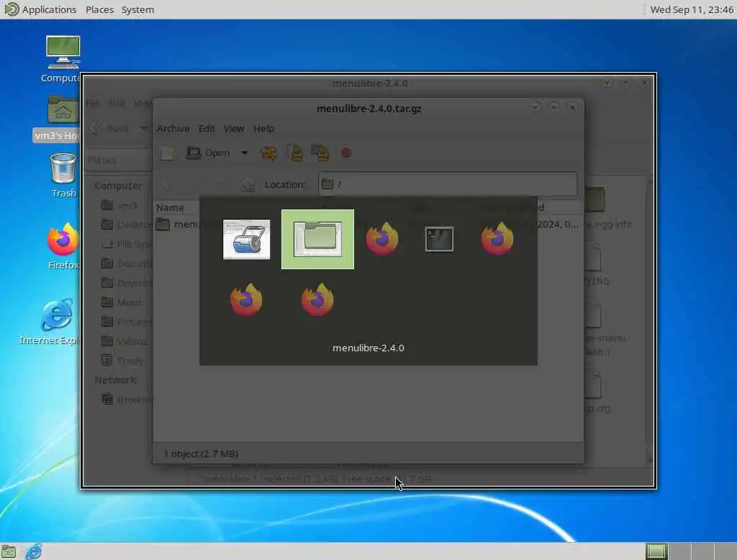Expand the Back history arrow in file manager
This screenshot has width=737, height=560.
point(143,128)
